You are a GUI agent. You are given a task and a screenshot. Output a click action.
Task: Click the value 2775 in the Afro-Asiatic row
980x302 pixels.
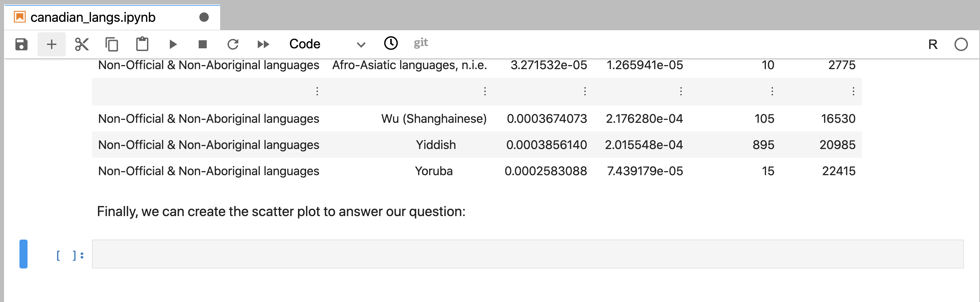click(842, 65)
